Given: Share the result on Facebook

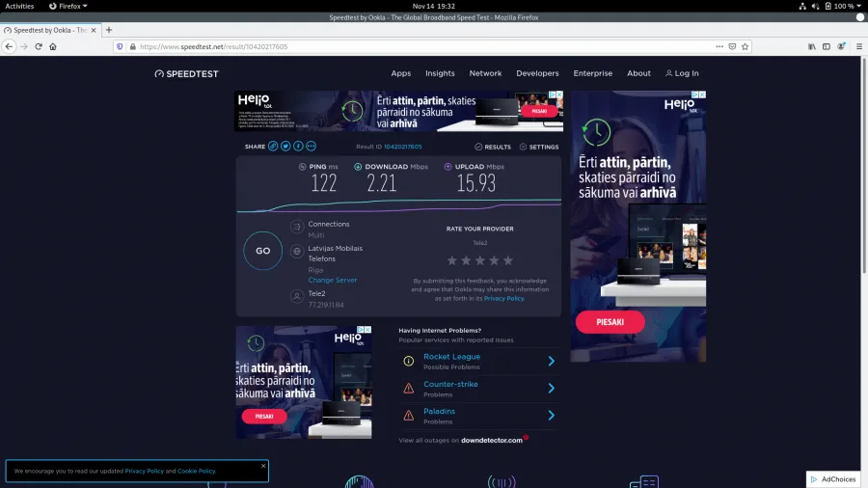Looking at the screenshot, I should 298,146.
